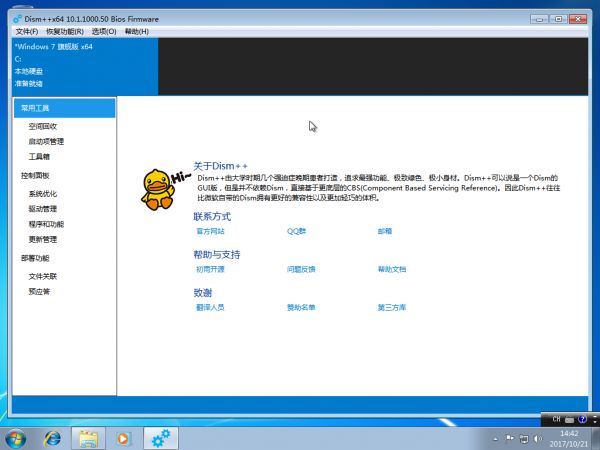Viewport: 600px width, 450px height.
Task: Open 空间回收 in the sidebar
Action: click(x=42, y=126)
